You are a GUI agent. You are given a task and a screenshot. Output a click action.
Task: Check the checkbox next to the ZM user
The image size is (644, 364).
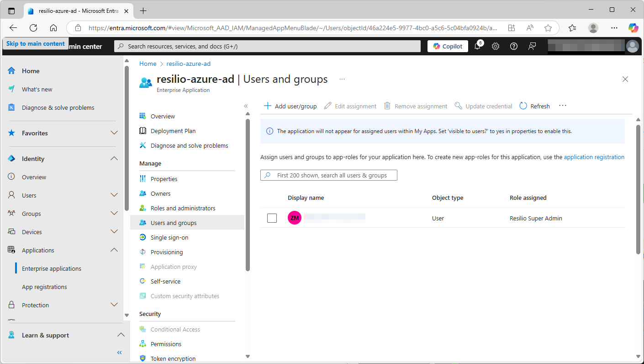click(x=272, y=218)
